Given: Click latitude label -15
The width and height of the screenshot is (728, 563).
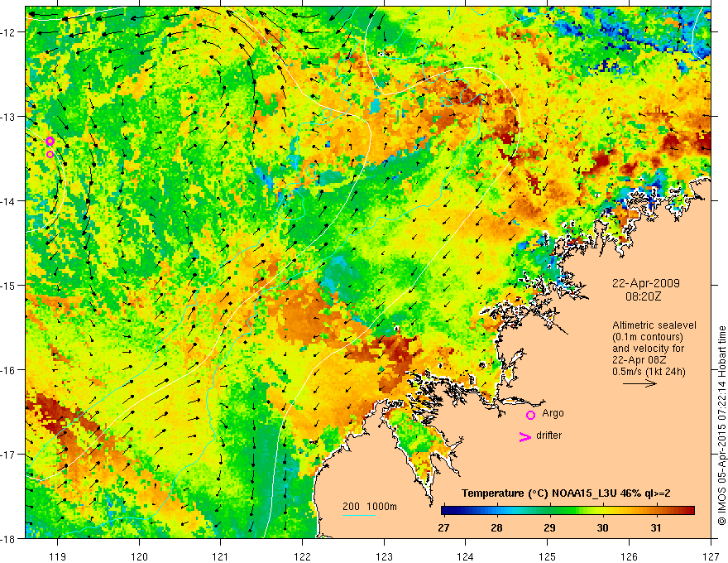Looking at the screenshot, I should click(9, 285).
